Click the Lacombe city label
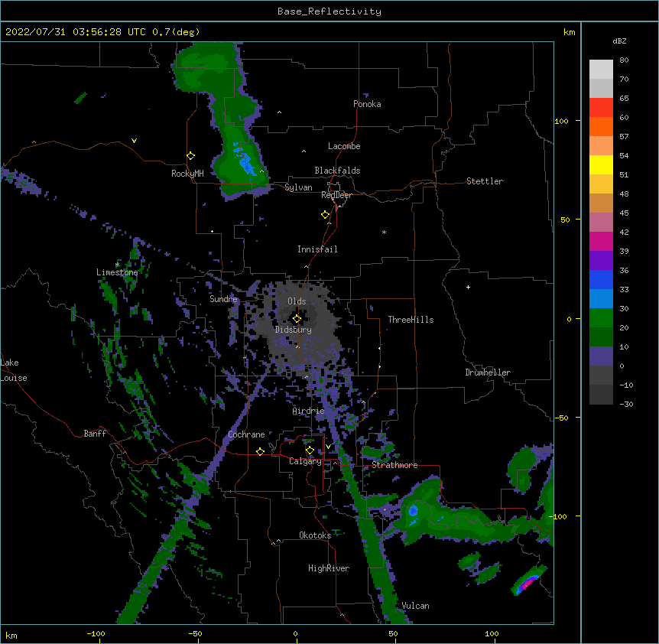Image resolution: width=659 pixels, height=644 pixels. click(344, 146)
